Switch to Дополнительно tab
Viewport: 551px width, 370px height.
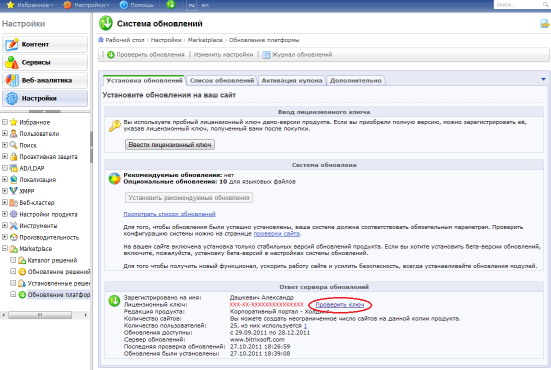click(356, 80)
